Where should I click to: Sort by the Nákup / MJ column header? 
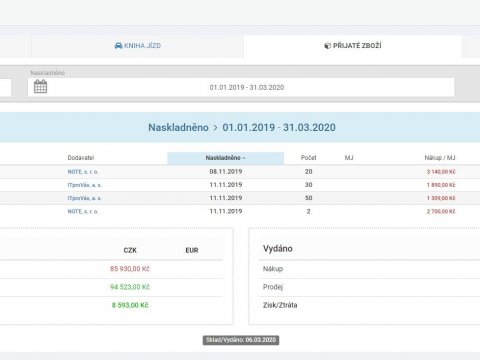(440, 158)
